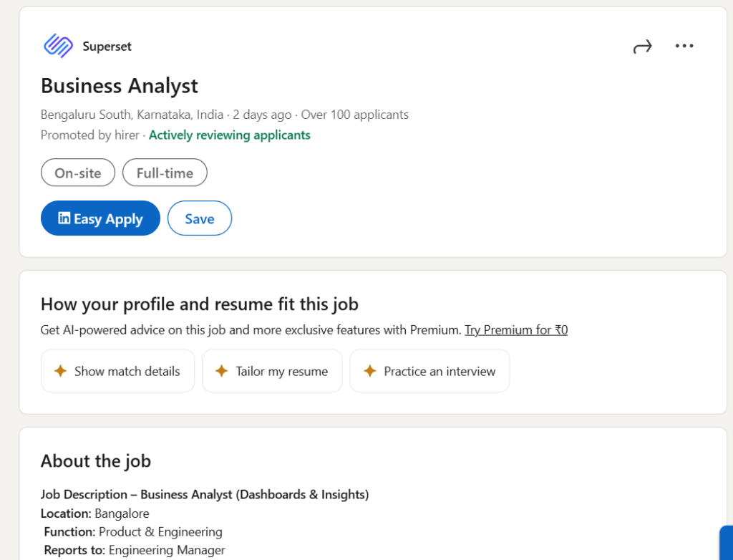Follow the Try Premium for ₹0 link
Viewport: 733px width, 560px height.
click(x=516, y=330)
